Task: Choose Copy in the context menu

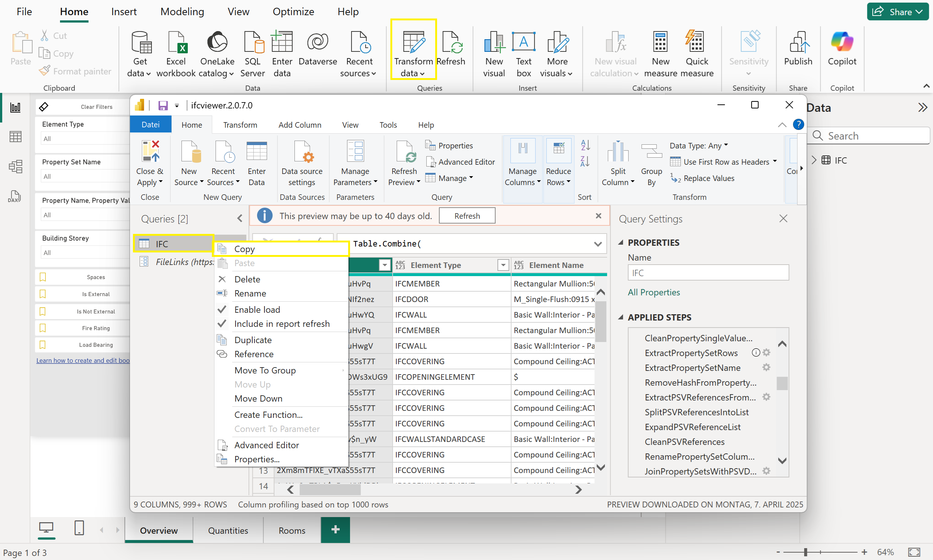Action: pos(281,249)
